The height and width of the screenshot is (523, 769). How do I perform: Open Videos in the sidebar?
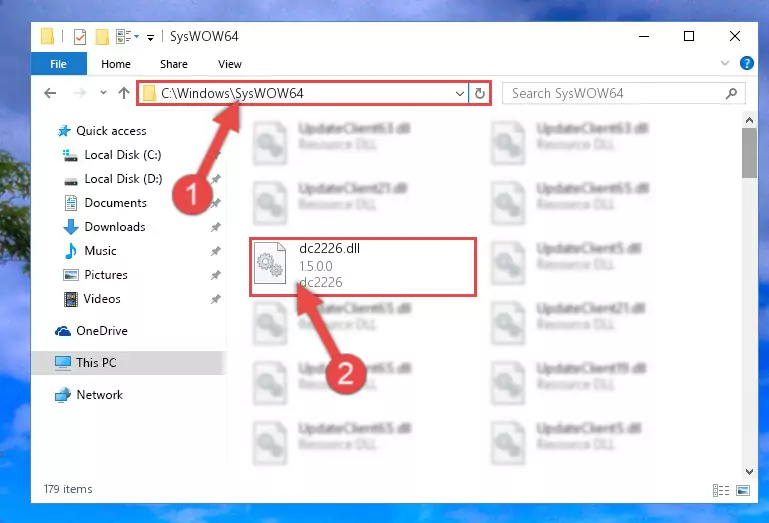pos(102,299)
